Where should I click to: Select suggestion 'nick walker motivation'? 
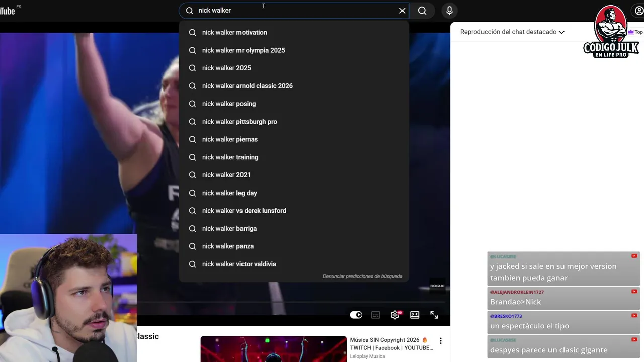point(294,32)
